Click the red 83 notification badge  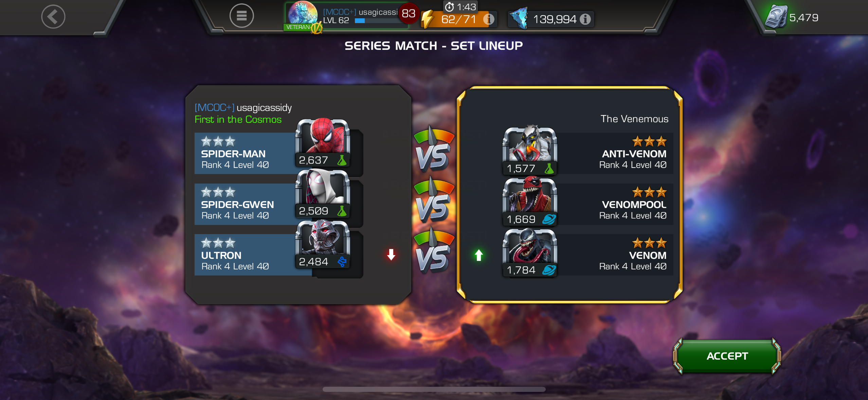409,14
